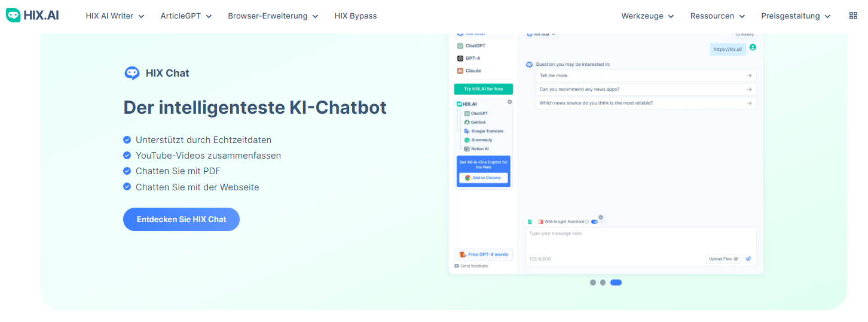The image size is (868, 322).
Task: Click Entdecken Sie HIX Chat button
Action: [x=181, y=219]
